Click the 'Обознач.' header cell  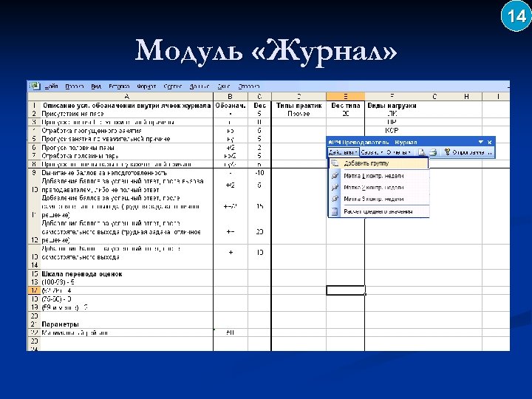(x=230, y=106)
